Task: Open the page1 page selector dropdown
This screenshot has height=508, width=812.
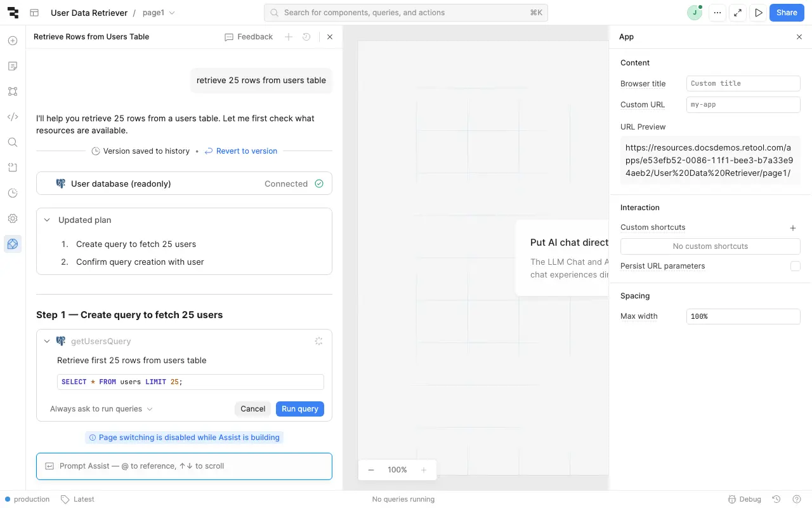Action: pos(159,13)
